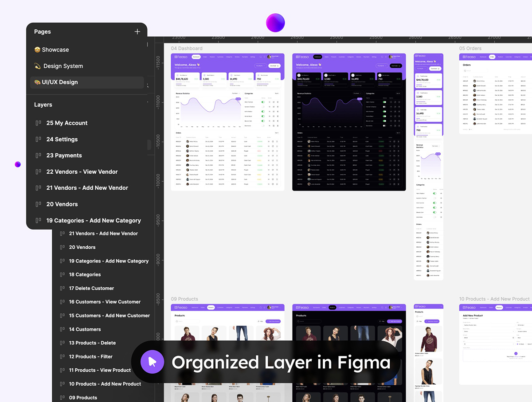This screenshot has height=402, width=532.
Task: Click the frame icon beside 18 Categories
Action: 63,275
